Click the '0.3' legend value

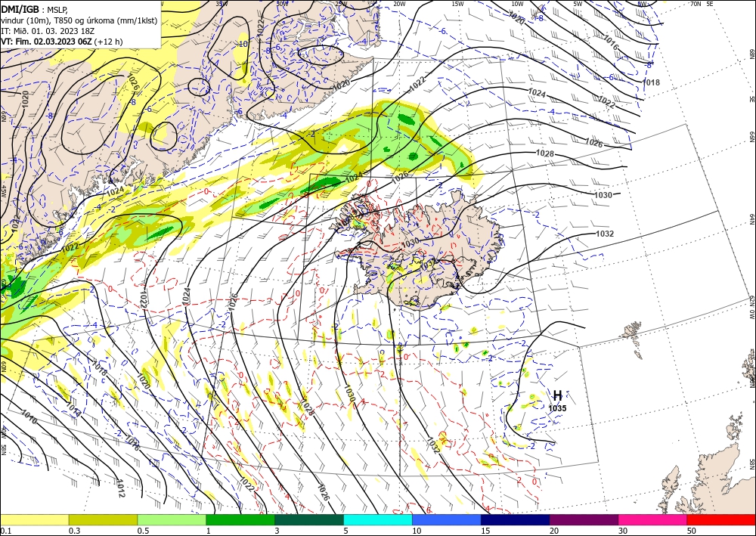(74, 531)
